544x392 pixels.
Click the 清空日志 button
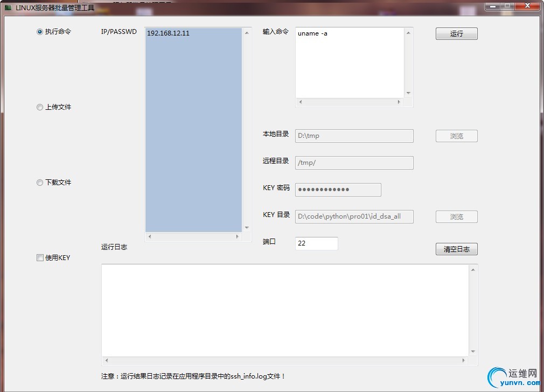(x=457, y=249)
